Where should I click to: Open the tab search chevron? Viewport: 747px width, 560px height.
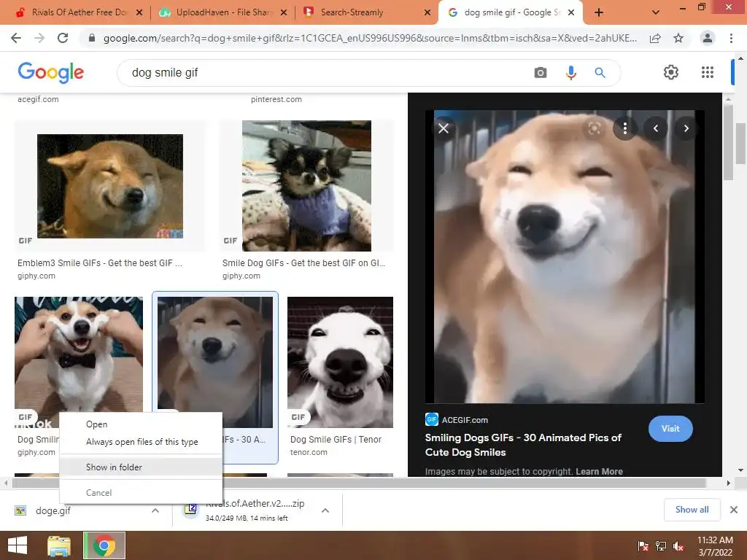click(656, 13)
